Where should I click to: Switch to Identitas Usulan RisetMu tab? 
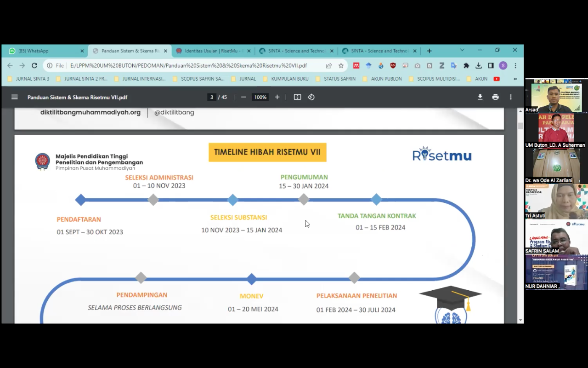click(213, 51)
